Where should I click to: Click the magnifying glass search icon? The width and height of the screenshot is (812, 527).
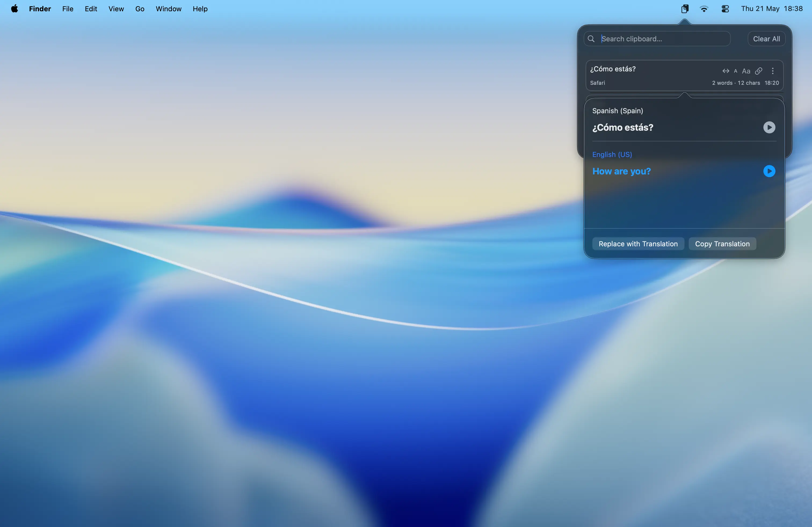591,39
